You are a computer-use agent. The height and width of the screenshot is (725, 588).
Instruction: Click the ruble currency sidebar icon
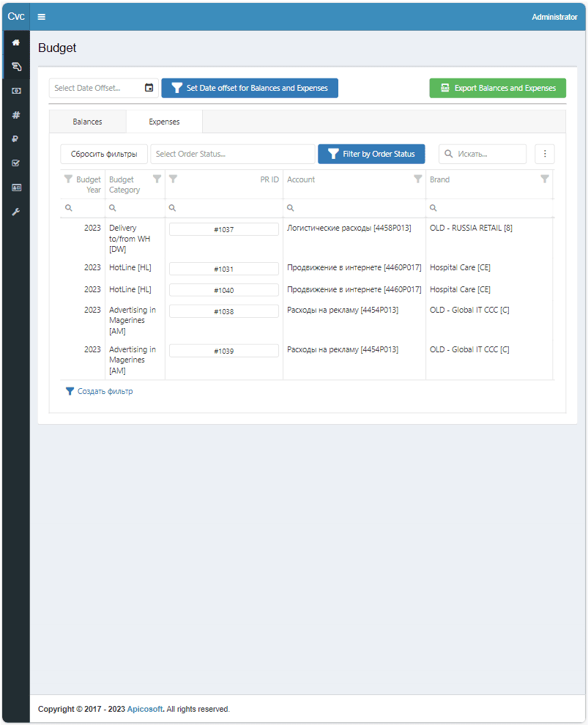click(x=16, y=139)
